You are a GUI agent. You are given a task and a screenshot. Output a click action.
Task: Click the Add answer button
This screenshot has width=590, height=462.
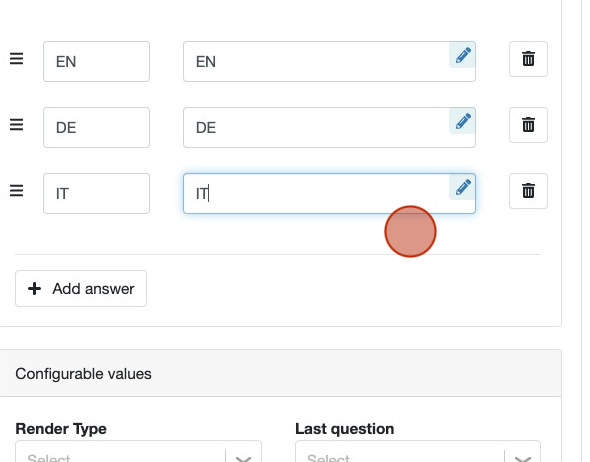click(x=81, y=289)
